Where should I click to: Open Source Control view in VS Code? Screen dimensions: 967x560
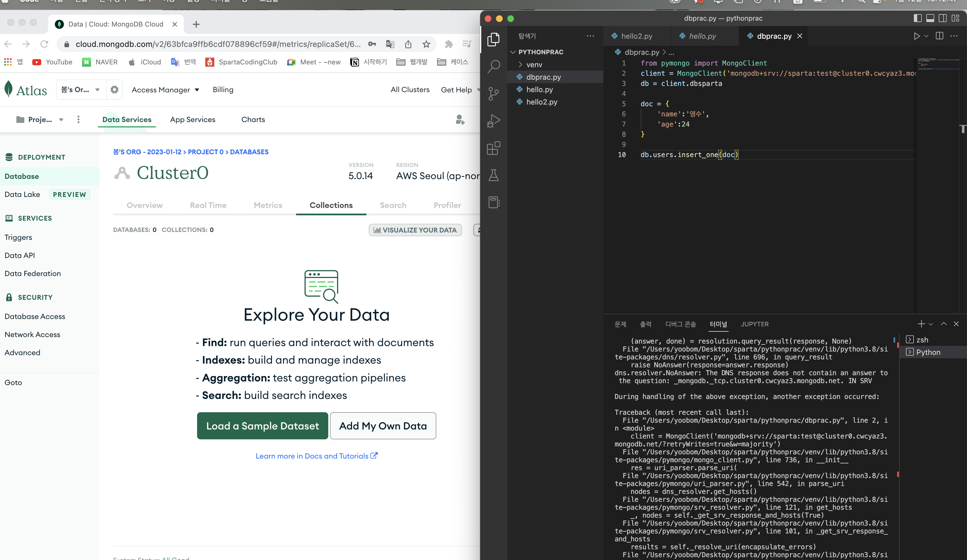pyautogui.click(x=493, y=94)
